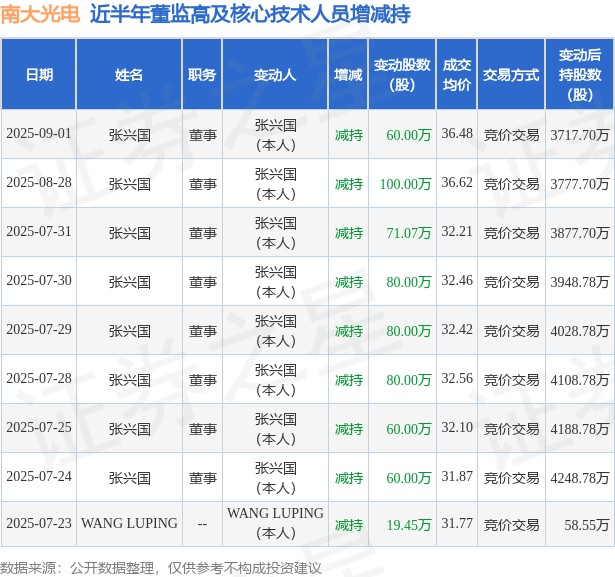Select the 19.45万 share change cell
Viewport: 615px width, 577px height.
[409, 525]
